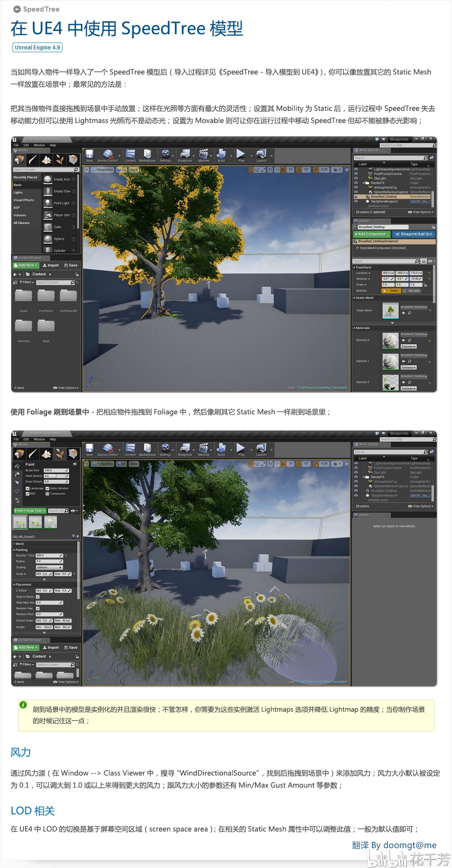Open File menu in first screenshot
Viewport: 452px width, 868px height.
[16, 145]
